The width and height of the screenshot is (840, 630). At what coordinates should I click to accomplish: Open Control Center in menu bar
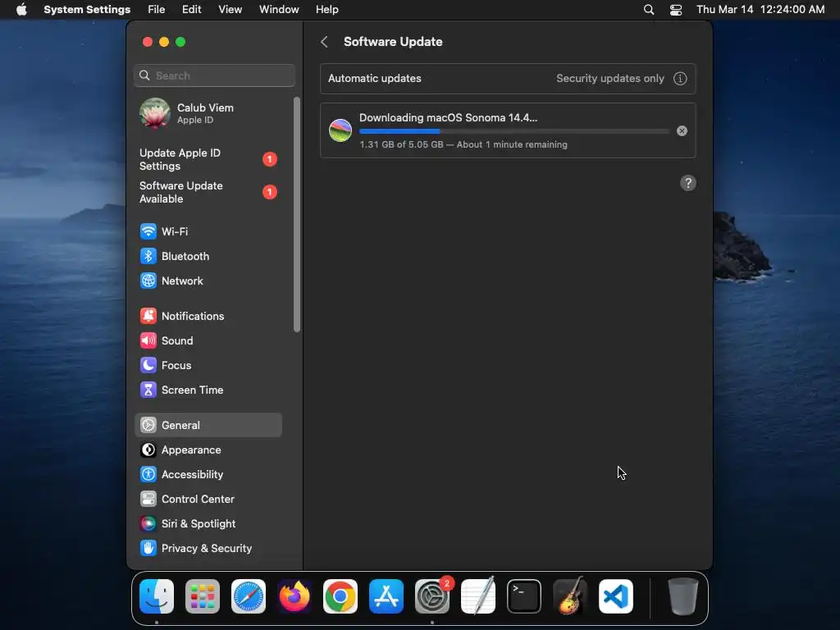point(676,9)
